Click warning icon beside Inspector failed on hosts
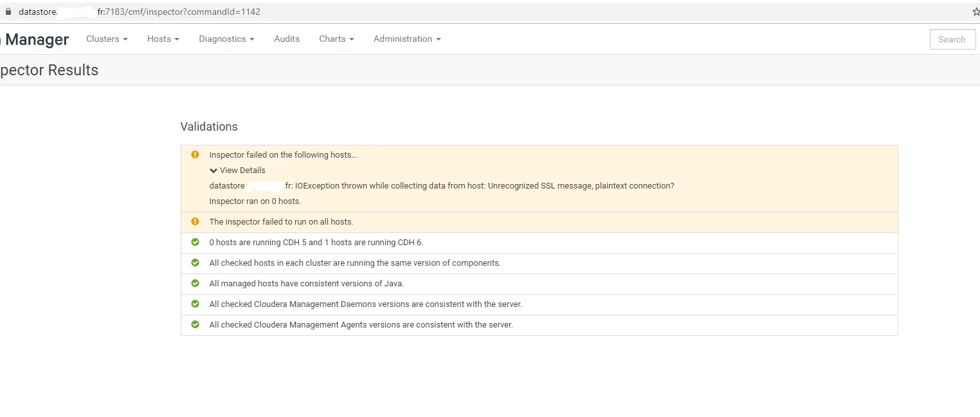The height and width of the screenshot is (417, 980). pos(195,154)
